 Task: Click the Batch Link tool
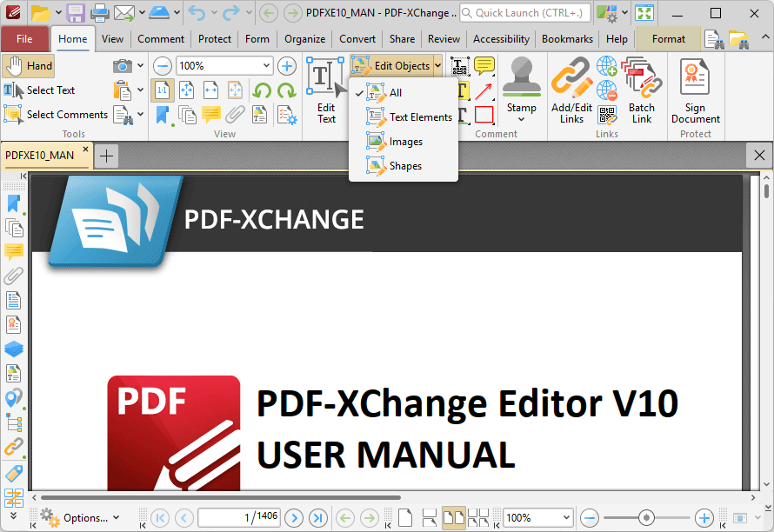641,90
